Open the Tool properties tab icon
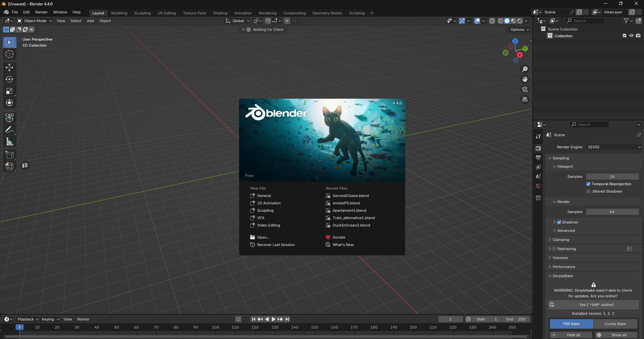The height and width of the screenshot is (339, 644). pos(538,136)
